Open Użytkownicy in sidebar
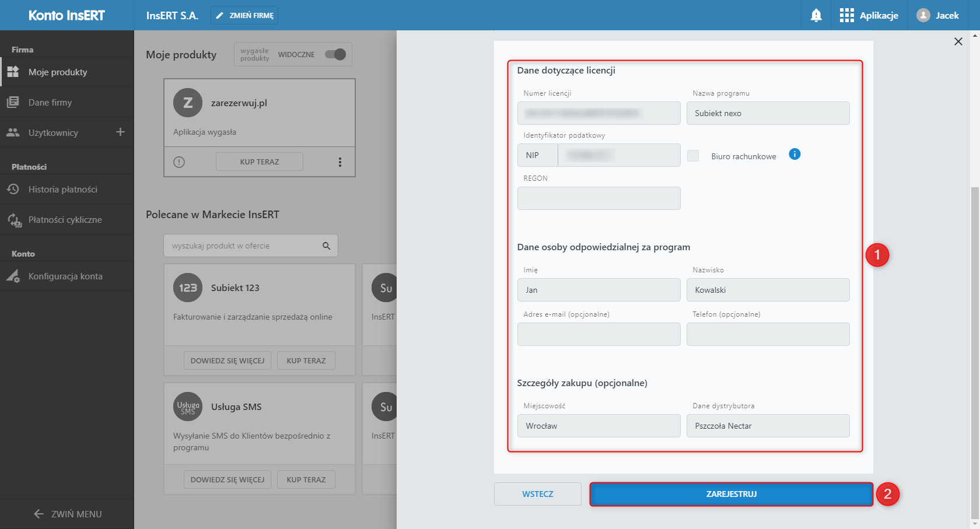 [x=54, y=133]
